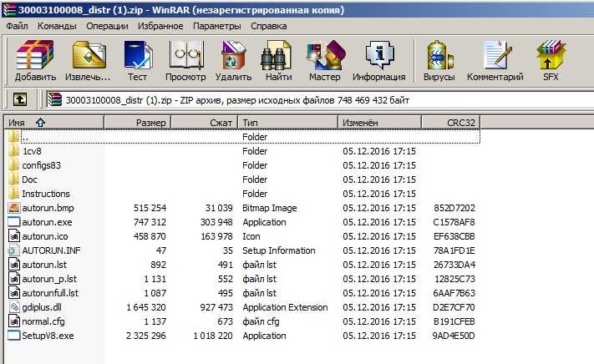Click the autorun.exe file icon

(14, 222)
